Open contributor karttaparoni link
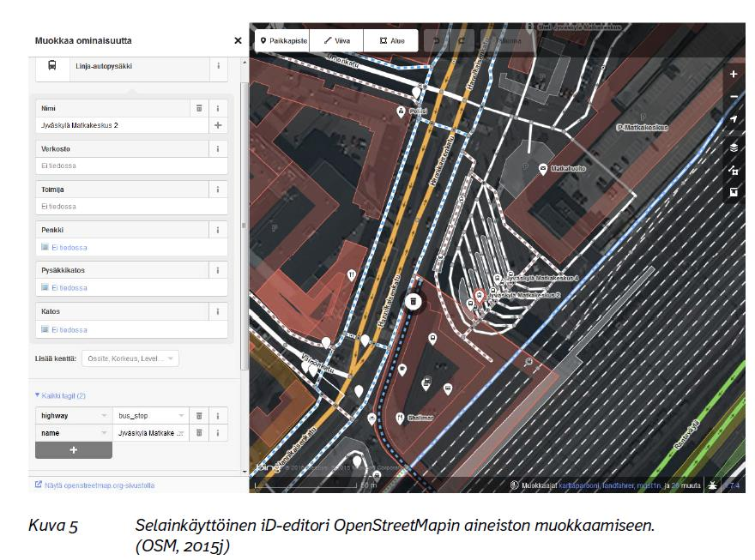The height and width of the screenshot is (560, 755). (579, 485)
